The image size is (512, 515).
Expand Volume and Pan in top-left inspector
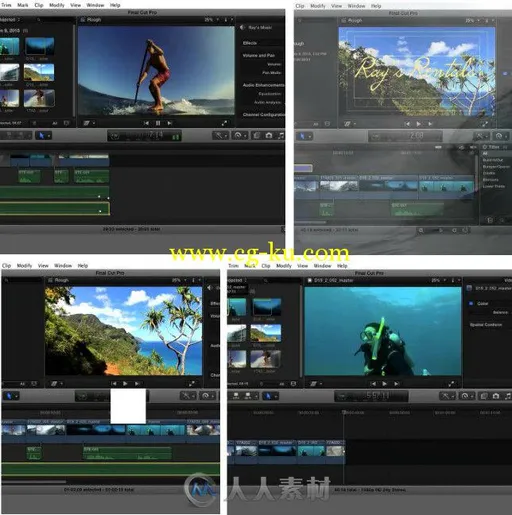click(259, 55)
